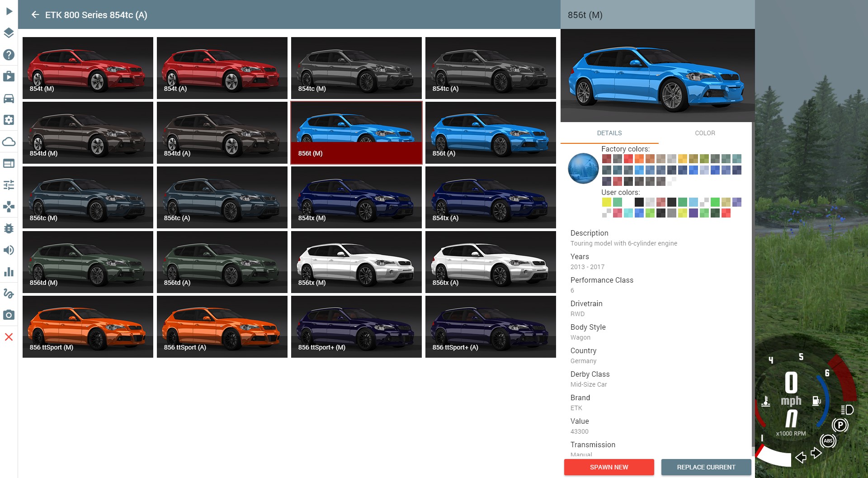Image resolution: width=868 pixels, height=478 pixels.
Task: Open the track path squiggle icon
Action: pos(9,293)
